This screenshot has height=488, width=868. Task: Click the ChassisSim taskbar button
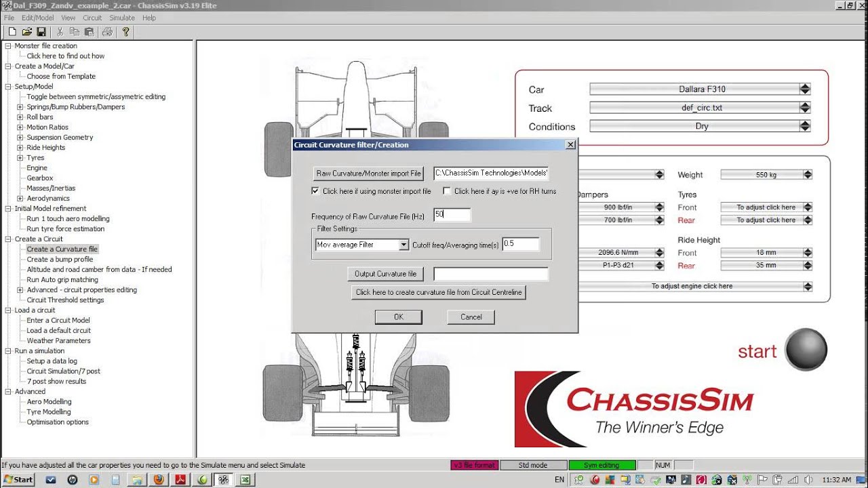click(x=223, y=480)
